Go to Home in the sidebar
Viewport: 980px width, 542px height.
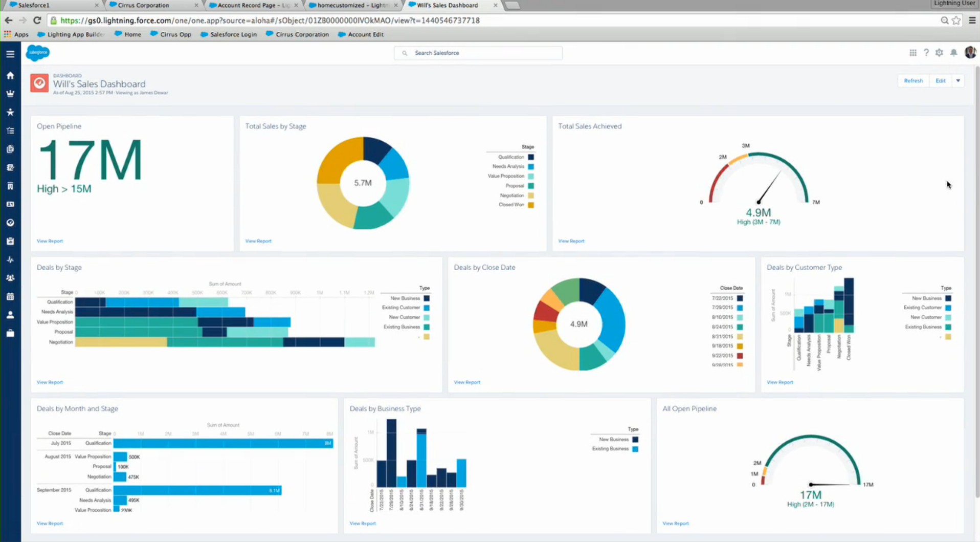pyautogui.click(x=10, y=76)
